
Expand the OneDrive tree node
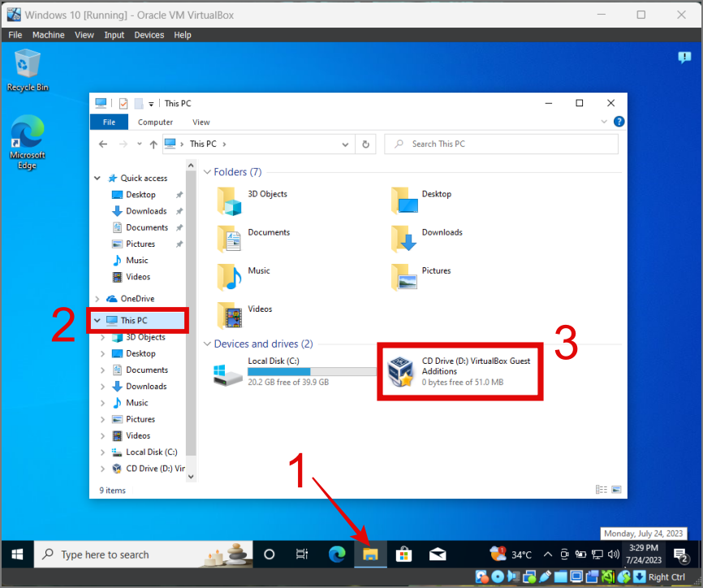coord(97,299)
